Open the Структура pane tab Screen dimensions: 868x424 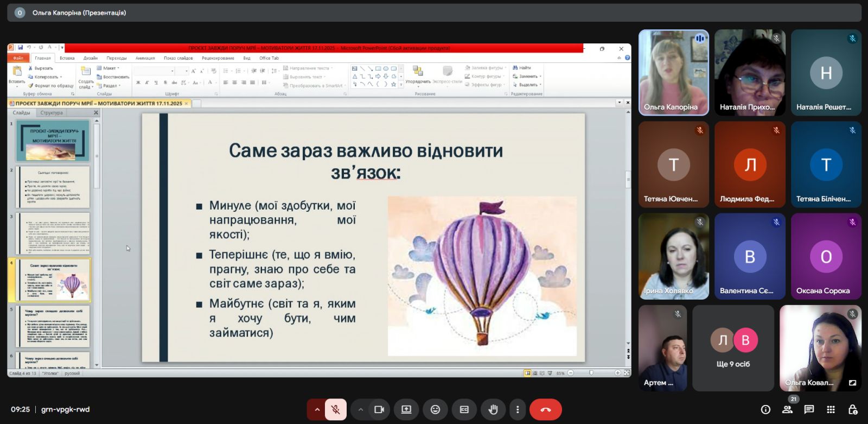tap(52, 113)
